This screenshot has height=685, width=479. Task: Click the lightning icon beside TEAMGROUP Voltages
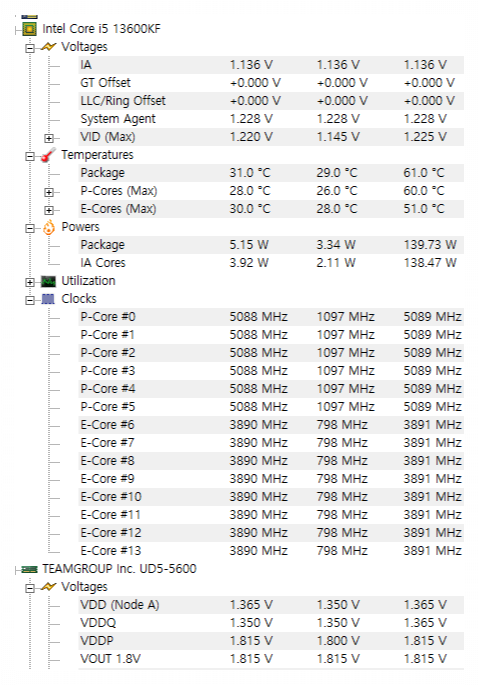click(x=49, y=587)
